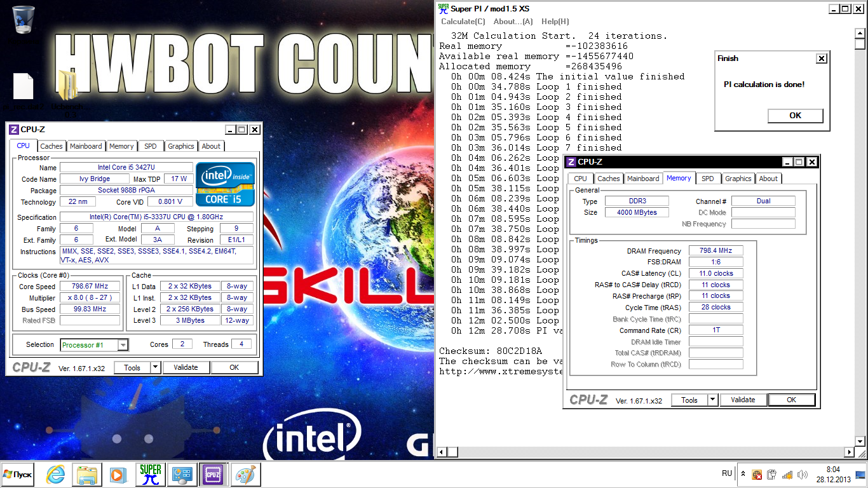Switch to CPU-Z taskbar icon

coord(213,474)
